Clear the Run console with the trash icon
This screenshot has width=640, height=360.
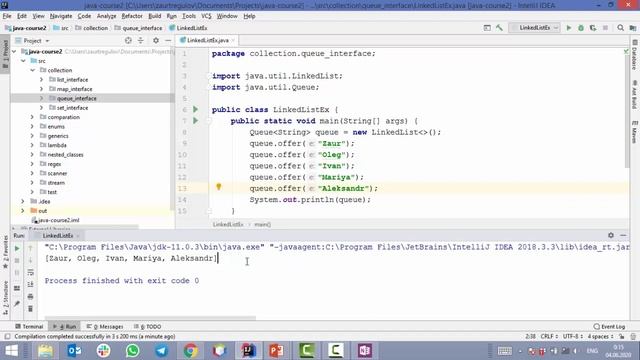(x=31, y=309)
